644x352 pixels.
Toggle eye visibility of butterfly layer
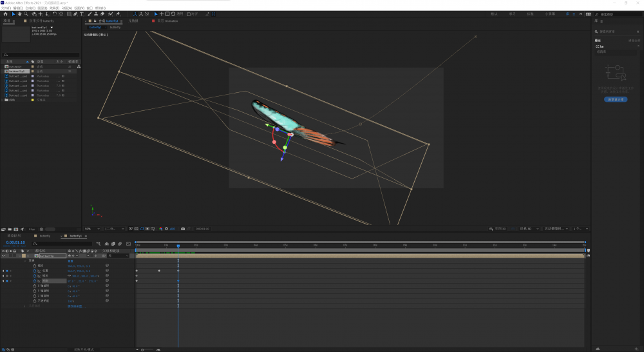pos(3,256)
